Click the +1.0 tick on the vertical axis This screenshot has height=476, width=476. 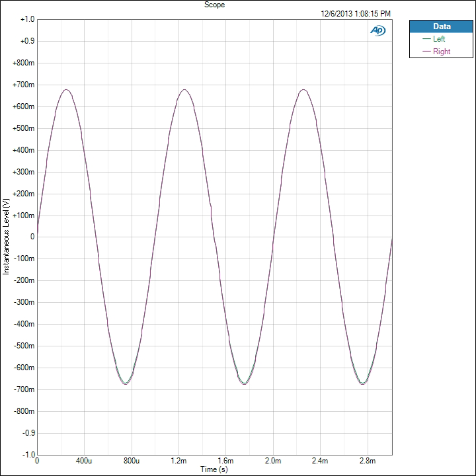[x=27, y=20]
